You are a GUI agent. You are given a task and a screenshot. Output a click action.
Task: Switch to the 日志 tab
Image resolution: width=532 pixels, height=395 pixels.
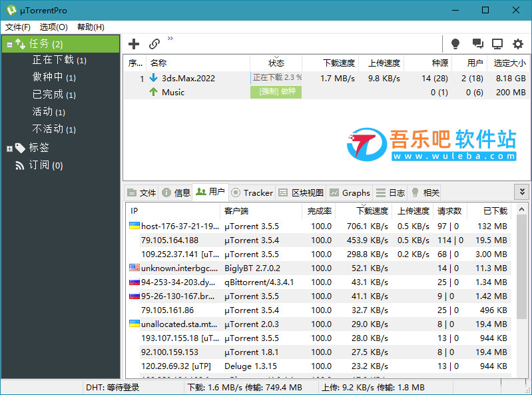(x=391, y=193)
